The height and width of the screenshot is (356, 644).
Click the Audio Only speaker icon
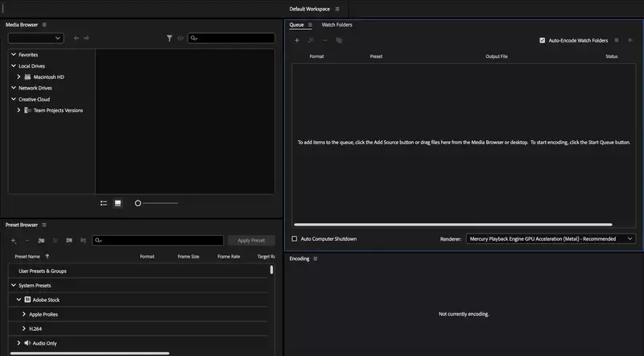pyautogui.click(x=27, y=343)
